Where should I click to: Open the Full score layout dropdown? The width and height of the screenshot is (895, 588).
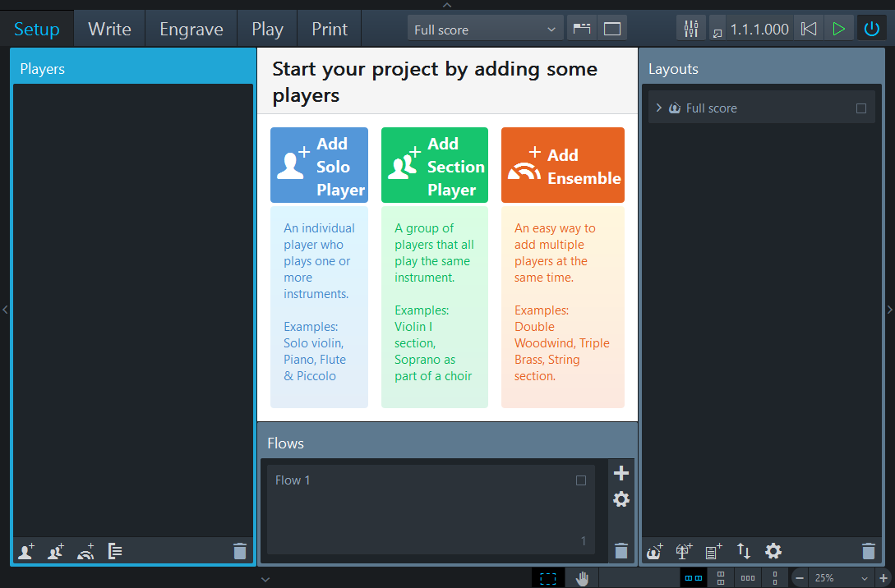point(485,30)
